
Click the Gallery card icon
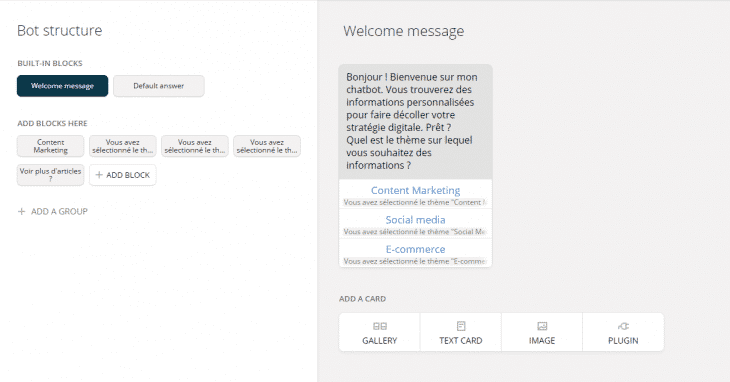coord(380,326)
